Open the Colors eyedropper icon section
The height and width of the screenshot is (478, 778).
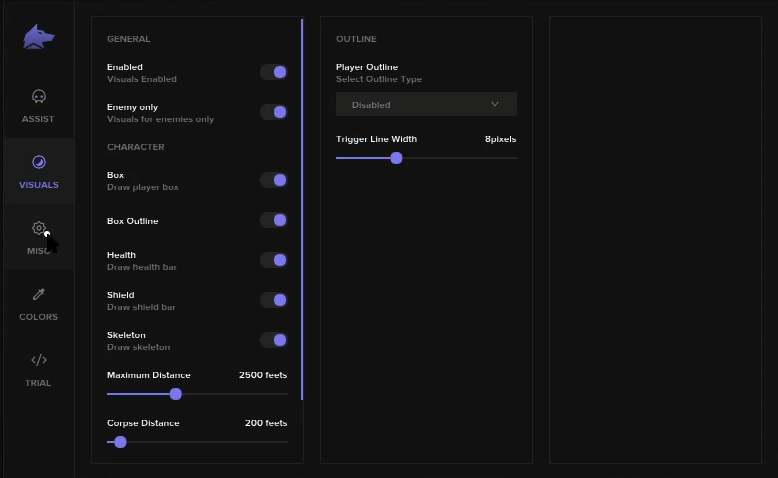click(x=39, y=294)
